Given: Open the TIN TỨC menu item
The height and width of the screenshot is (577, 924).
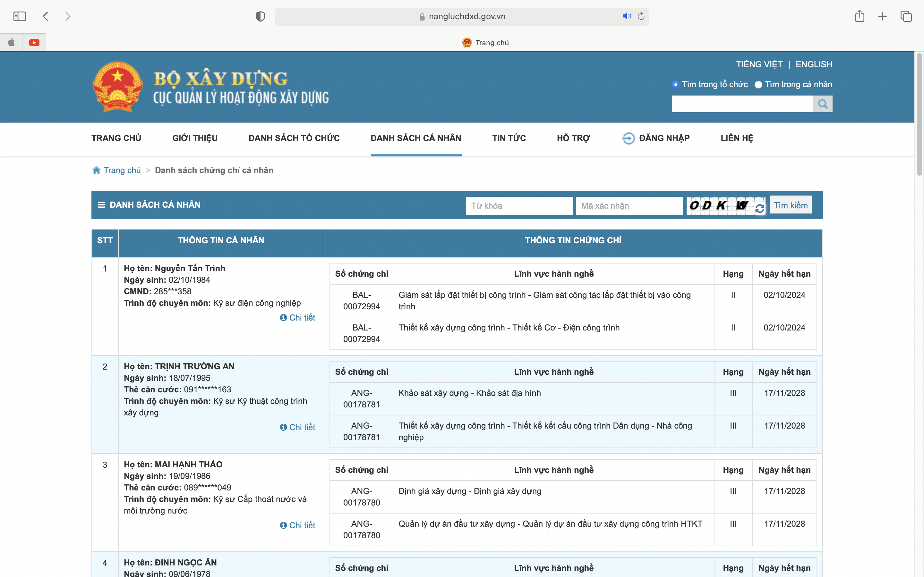Looking at the screenshot, I should 509,138.
